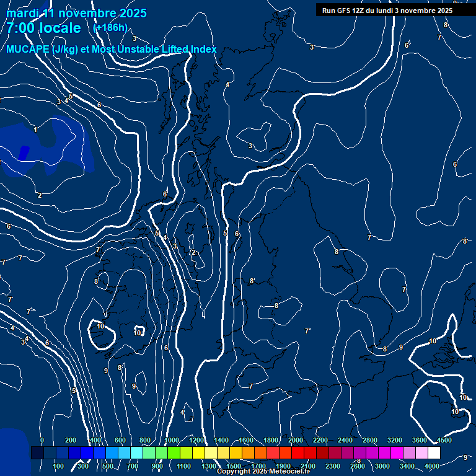Click the legend label "900"

(157, 466)
